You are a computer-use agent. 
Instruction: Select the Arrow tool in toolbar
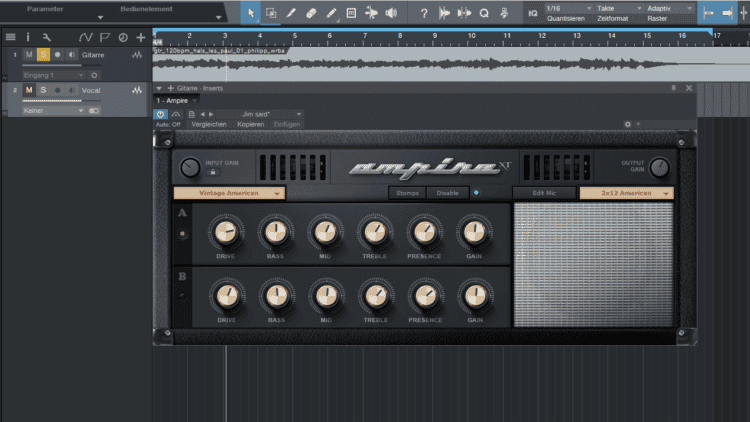pos(251,13)
